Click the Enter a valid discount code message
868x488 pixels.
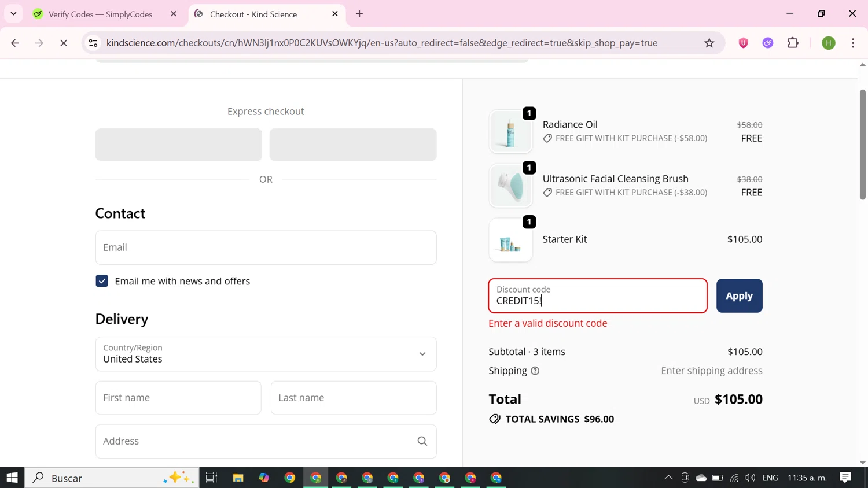[547, 323]
